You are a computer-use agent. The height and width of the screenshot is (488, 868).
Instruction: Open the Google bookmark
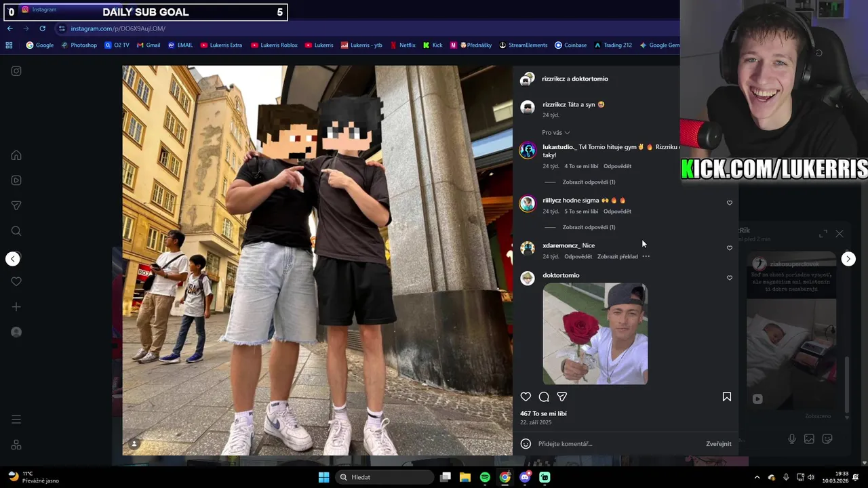(40, 45)
